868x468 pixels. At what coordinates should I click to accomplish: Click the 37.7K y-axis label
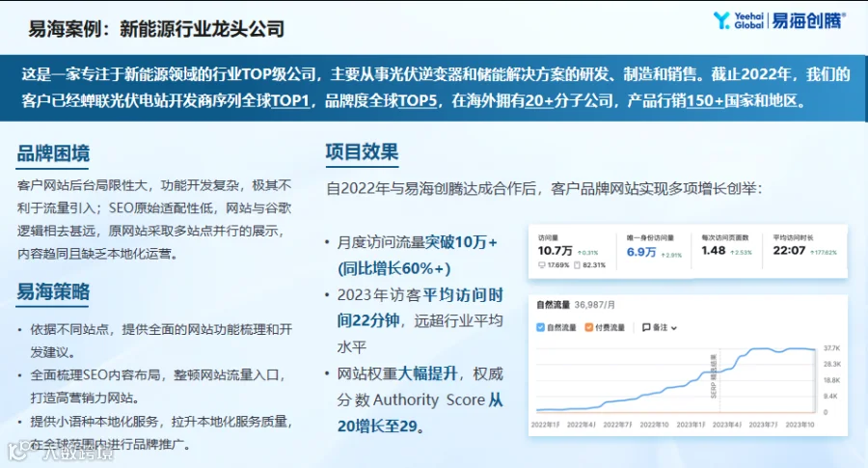(831, 348)
